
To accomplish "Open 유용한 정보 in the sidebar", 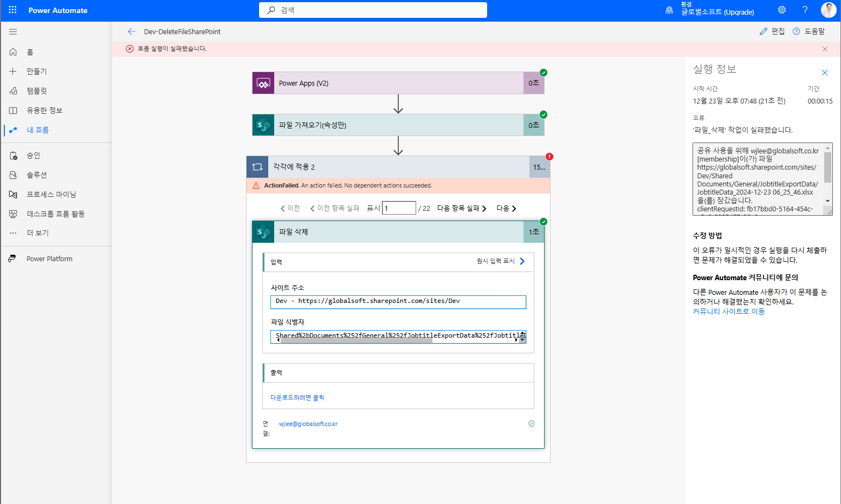I will coord(56,111).
